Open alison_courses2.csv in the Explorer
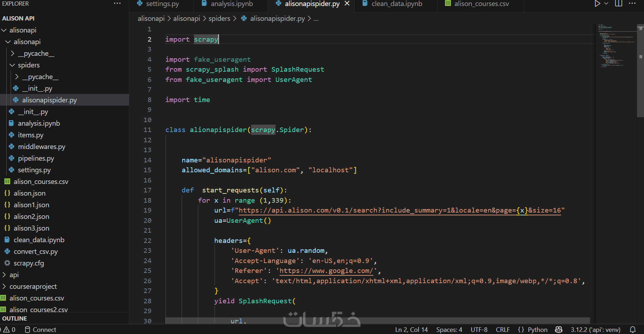The height and width of the screenshot is (334, 644). [x=39, y=310]
